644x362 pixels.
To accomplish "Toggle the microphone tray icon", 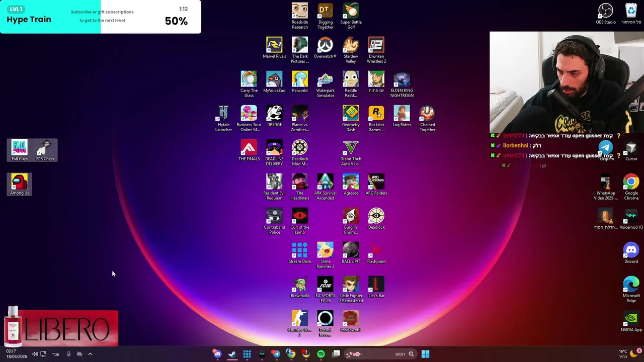I will point(68,354).
